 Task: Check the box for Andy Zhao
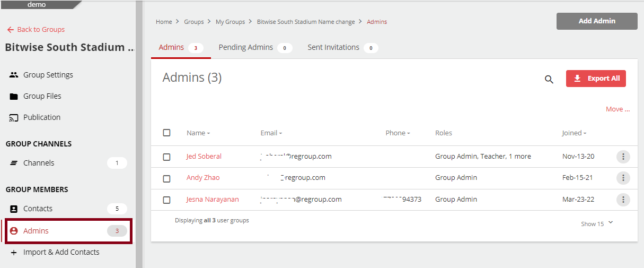[166, 179]
